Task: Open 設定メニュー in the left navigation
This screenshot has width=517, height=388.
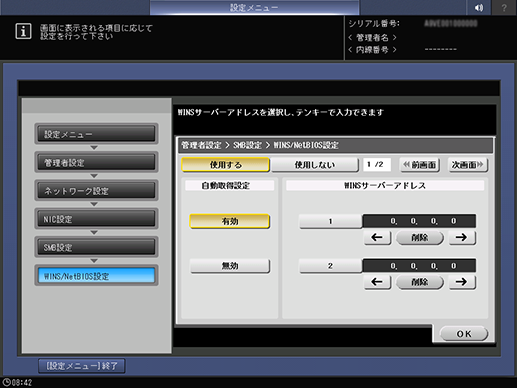Action: tap(96, 134)
